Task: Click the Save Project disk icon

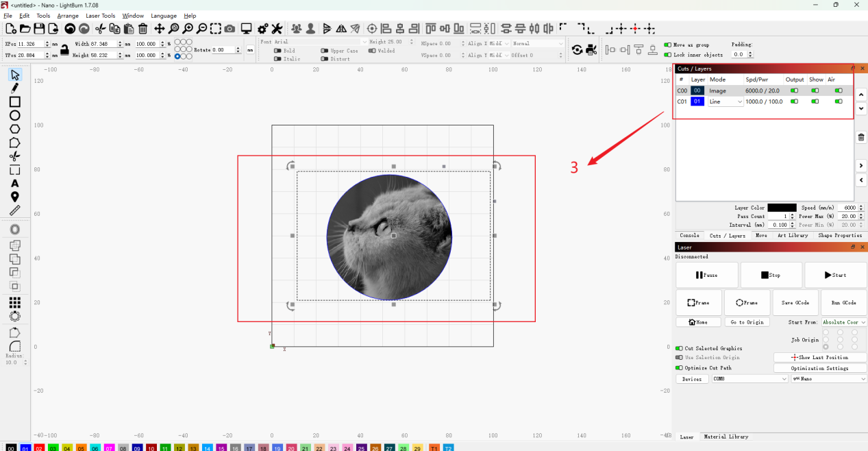Action: tap(39, 29)
